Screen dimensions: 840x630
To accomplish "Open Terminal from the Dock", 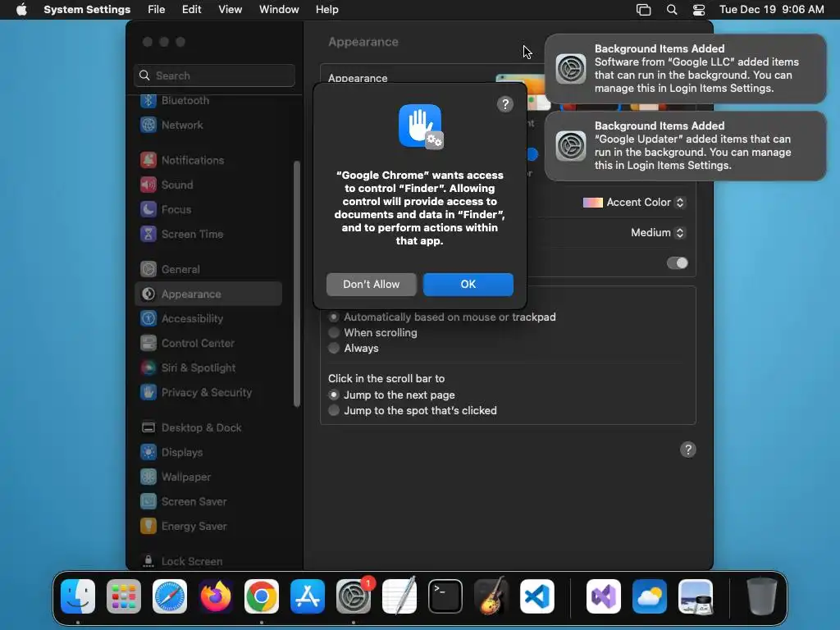I will point(445,596).
